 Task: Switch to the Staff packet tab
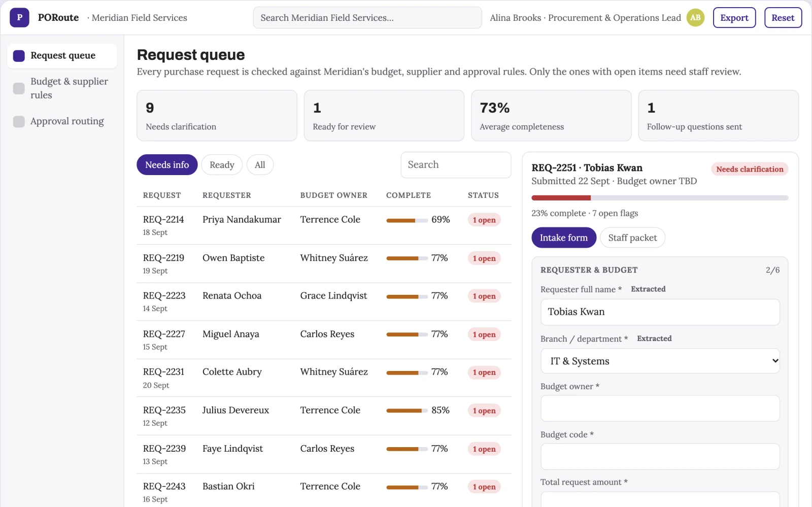632,238
